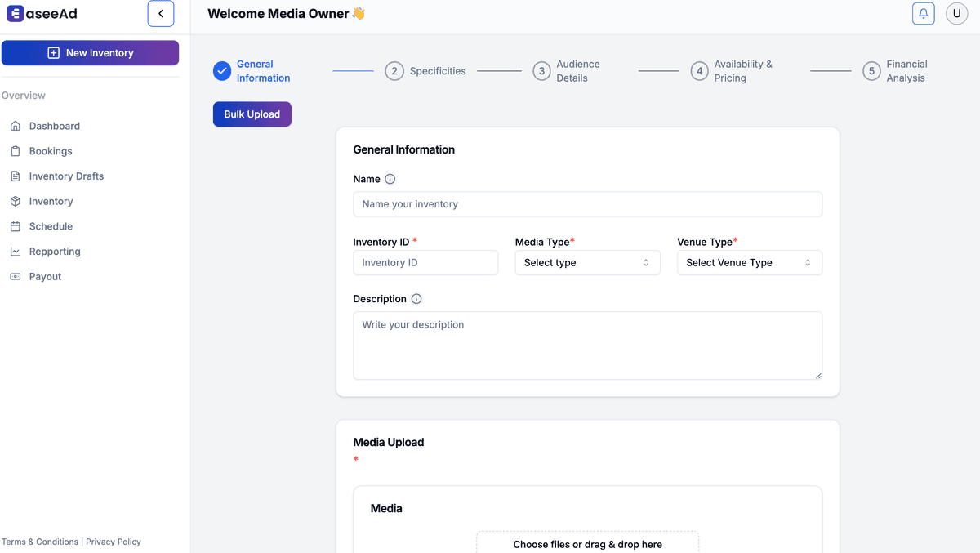980x553 pixels.
Task: Focus the Inventory ID input field
Action: 425,263
